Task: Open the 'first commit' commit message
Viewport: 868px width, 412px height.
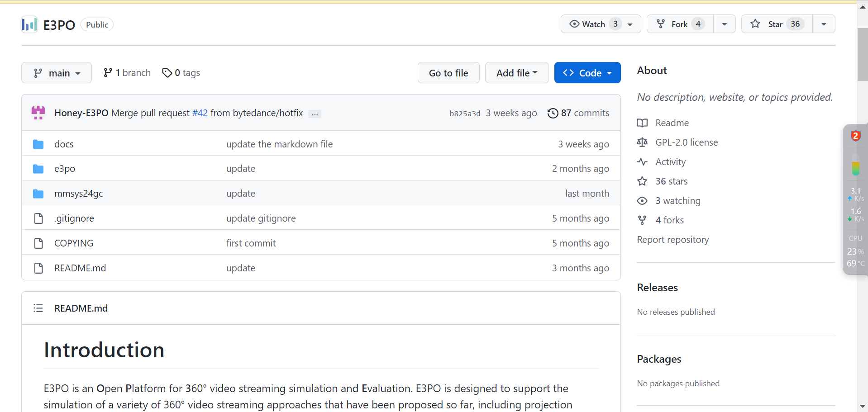Action: (251, 243)
